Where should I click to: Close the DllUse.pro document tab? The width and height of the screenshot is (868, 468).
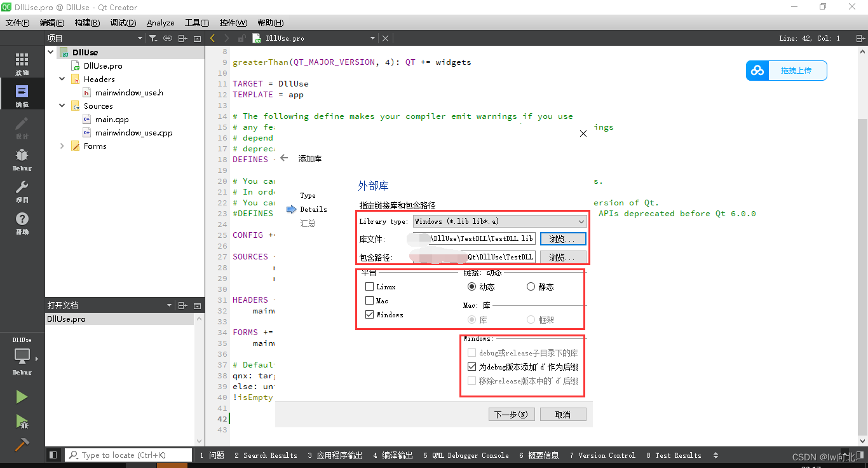[x=385, y=38]
